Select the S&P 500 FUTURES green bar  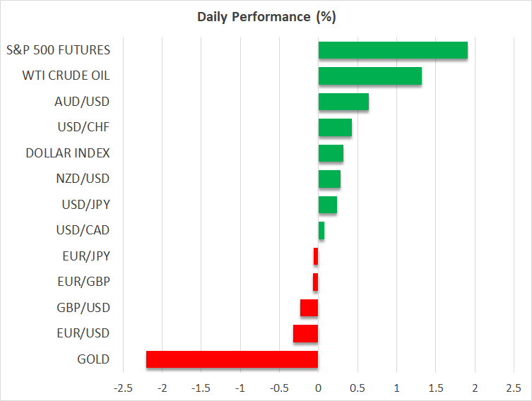[x=393, y=50]
